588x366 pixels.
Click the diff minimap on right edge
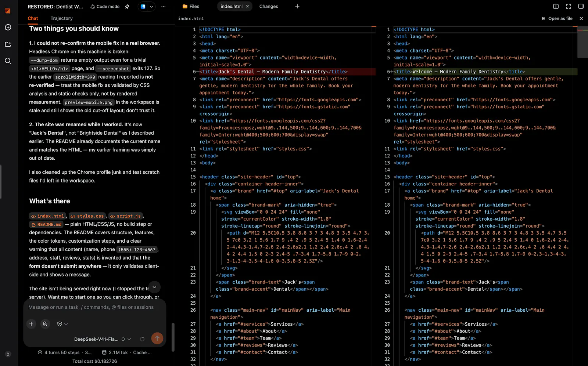pos(582,42)
